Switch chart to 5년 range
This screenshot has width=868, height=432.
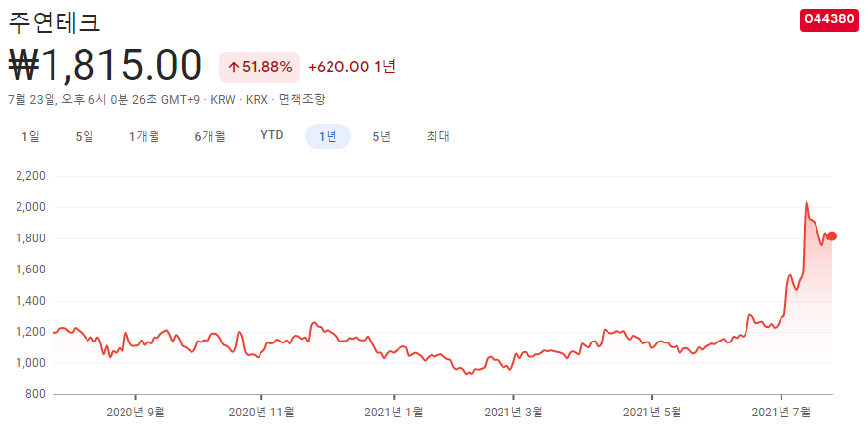click(x=381, y=137)
